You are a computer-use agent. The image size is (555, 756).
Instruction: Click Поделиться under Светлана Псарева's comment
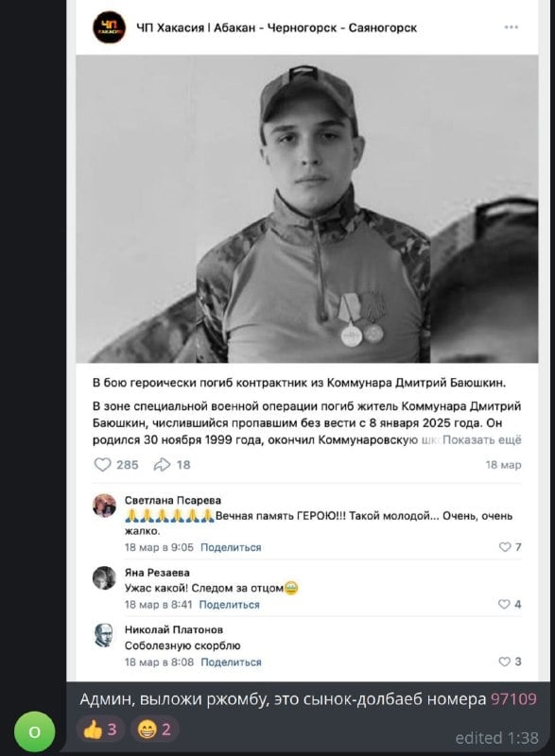click(231, 547)
